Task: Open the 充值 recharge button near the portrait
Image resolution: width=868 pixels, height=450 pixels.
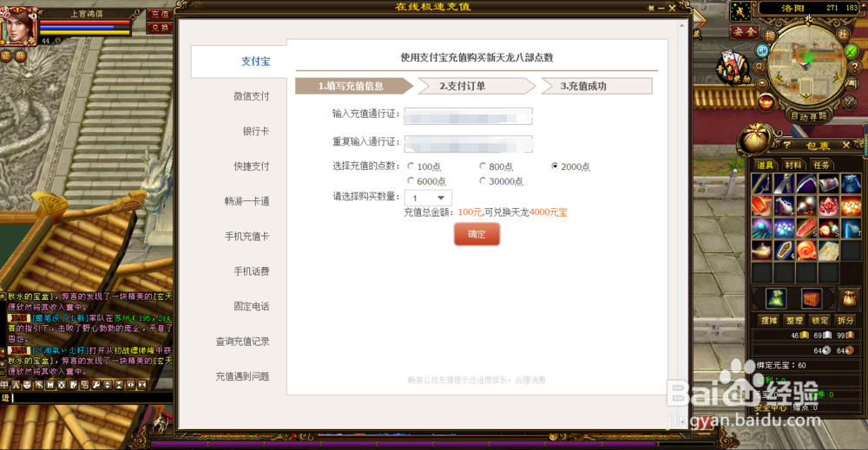Action: tap(160, 15)
